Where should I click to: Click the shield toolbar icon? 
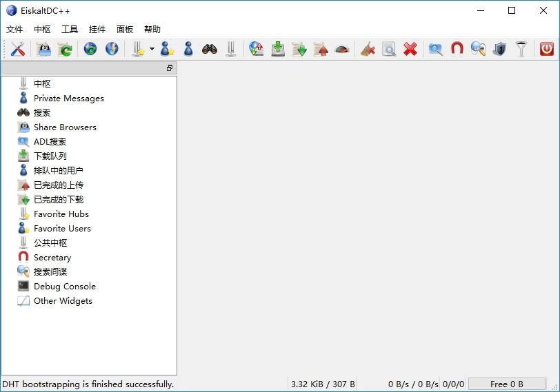click(x=500, y=49)
